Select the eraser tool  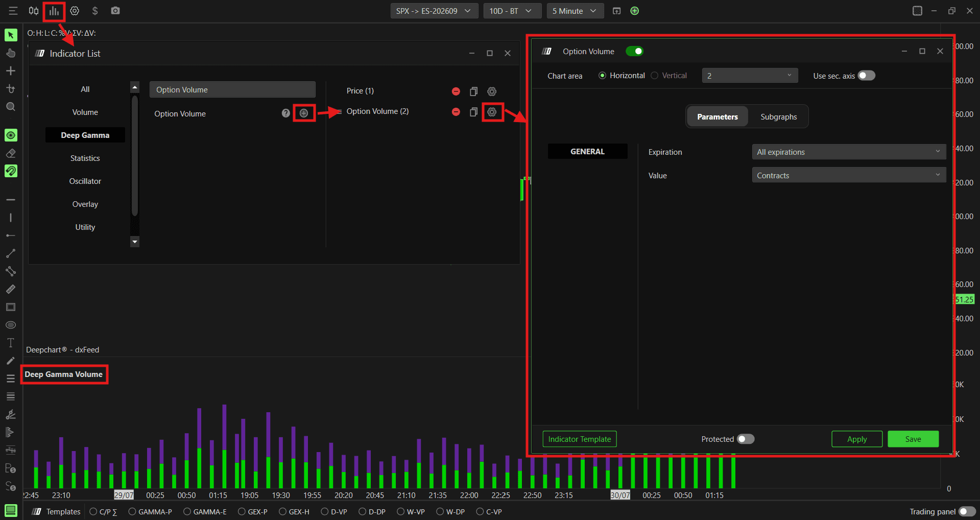[11, 153]
